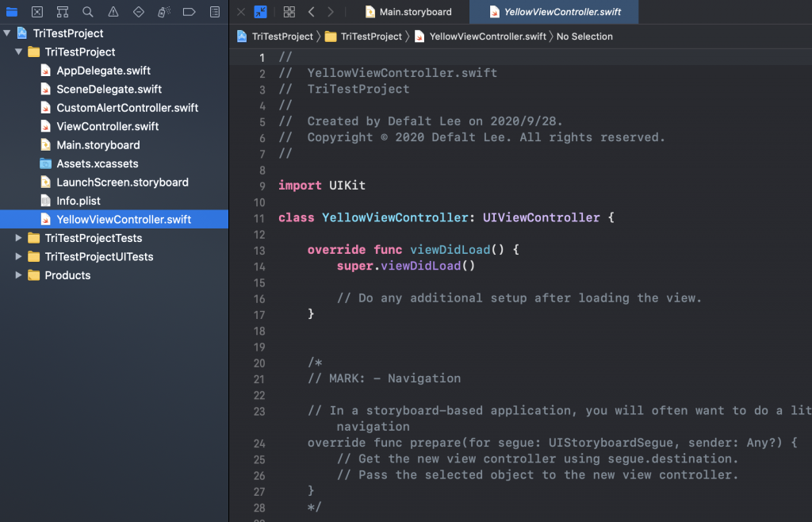Viewport: 812px width, 522px height.
Task: Click 'super' keyword on line 14
Action: coord(354,266)
